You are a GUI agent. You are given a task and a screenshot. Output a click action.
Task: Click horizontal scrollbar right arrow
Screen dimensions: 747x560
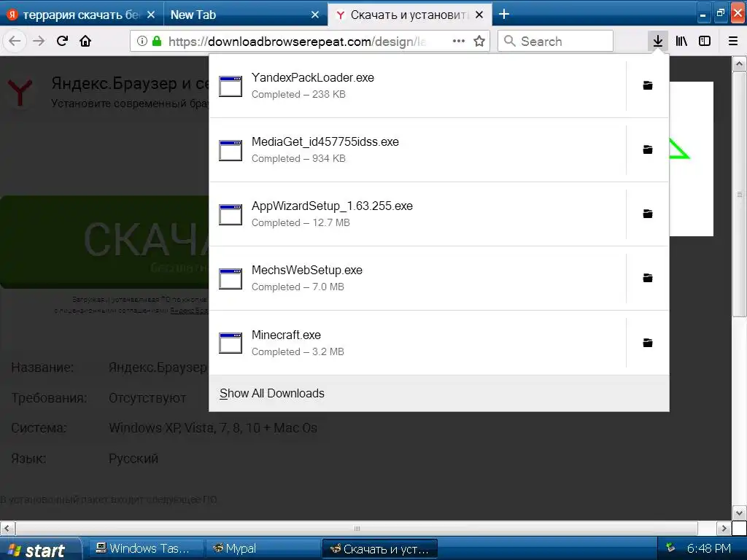tap(724, 528)
